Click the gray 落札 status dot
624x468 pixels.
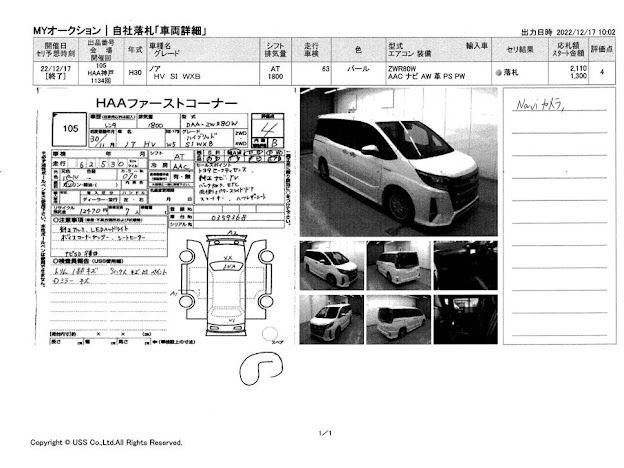tap(499, 73)
